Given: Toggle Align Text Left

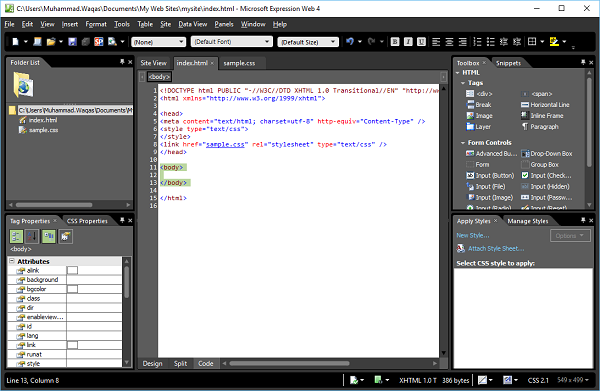Looking at the screenshot, I should tap(436, 42).
